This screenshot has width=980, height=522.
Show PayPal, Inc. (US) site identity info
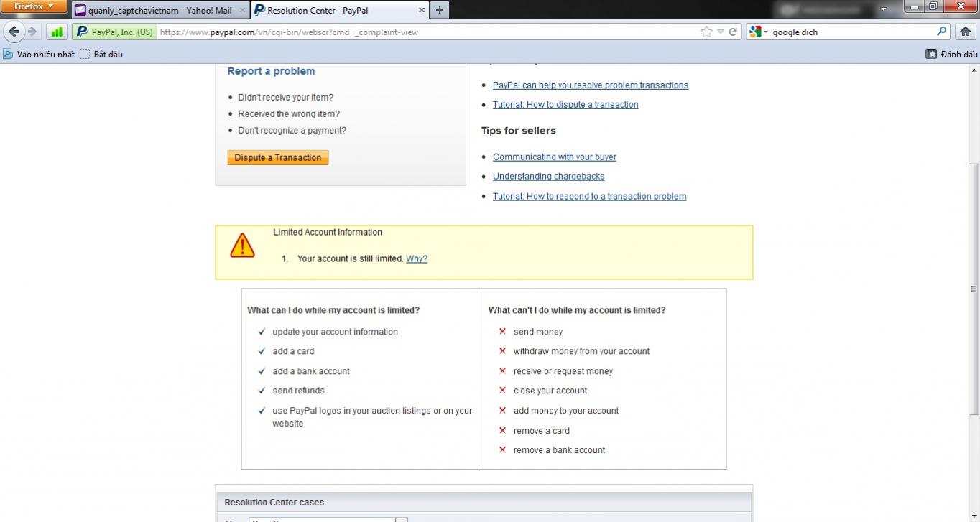pyautogui.click(x=114, y=32)
